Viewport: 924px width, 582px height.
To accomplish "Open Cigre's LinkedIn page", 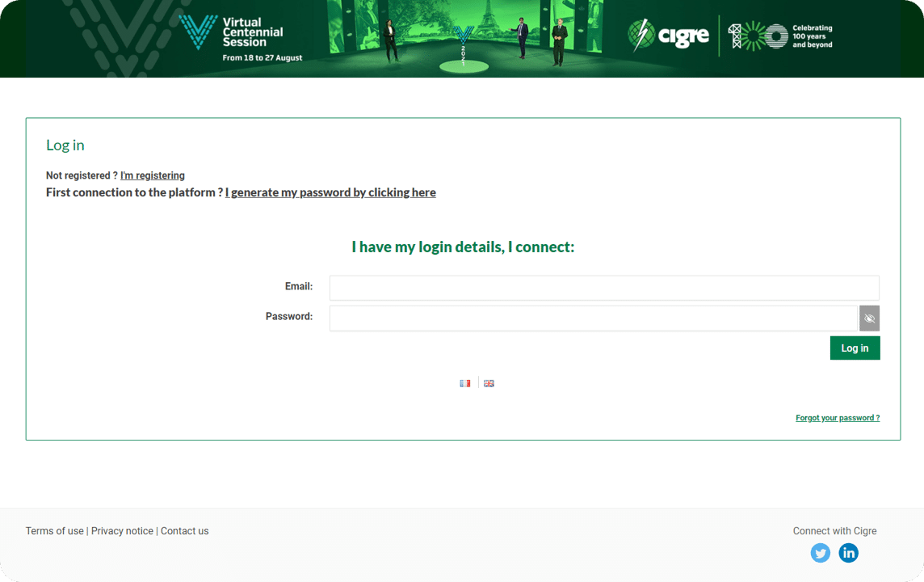I will [848, 553].
